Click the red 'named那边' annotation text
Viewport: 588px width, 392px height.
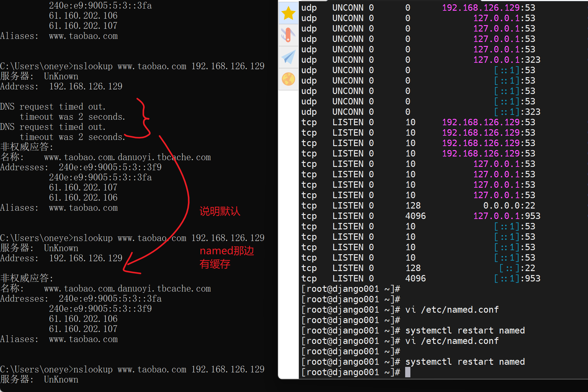pyautogui.click(x=227, y=251)
